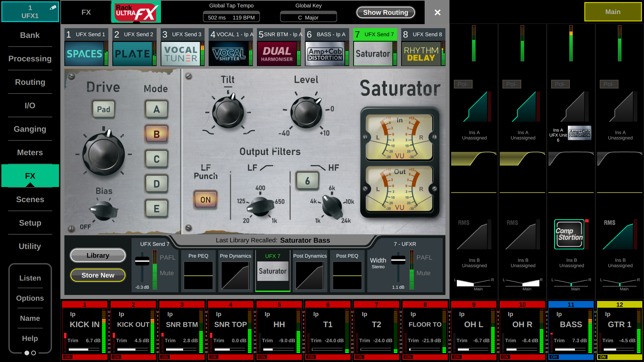This screenshot has width=644, height=362.
Task: Select the Dual Harmoniser FX slot
Action: [x=277, y=54]
